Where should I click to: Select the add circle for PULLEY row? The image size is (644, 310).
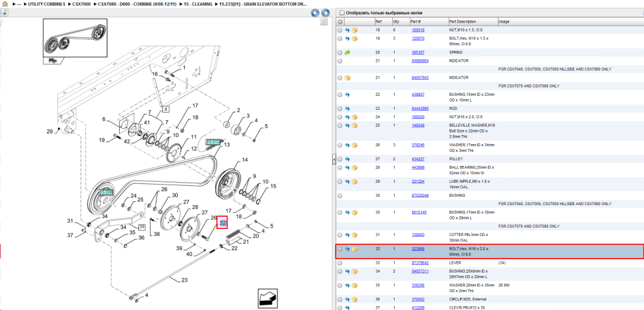[x=340, y=159]
